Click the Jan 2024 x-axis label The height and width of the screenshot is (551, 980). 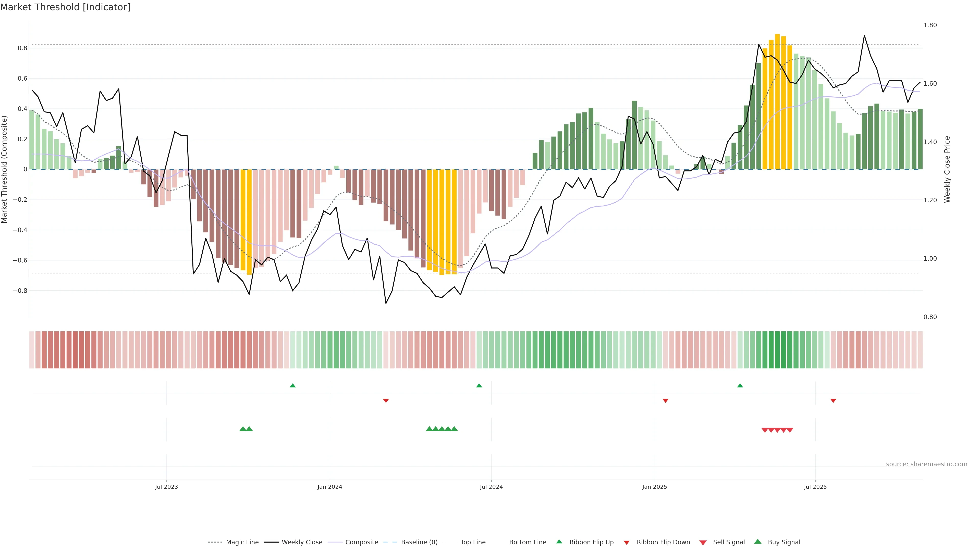click(x=330, y=487)
